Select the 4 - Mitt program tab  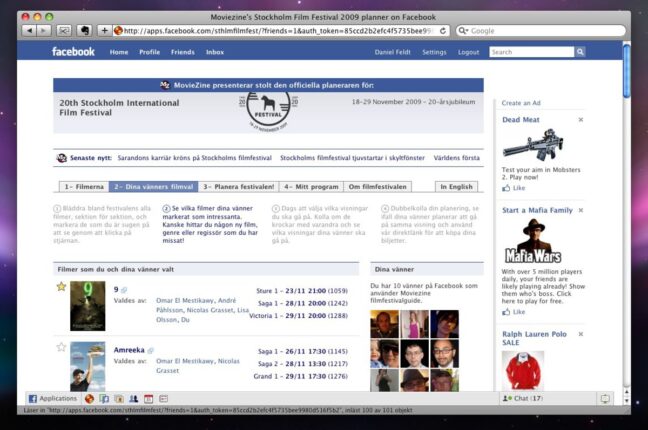[x=311, y=187]
